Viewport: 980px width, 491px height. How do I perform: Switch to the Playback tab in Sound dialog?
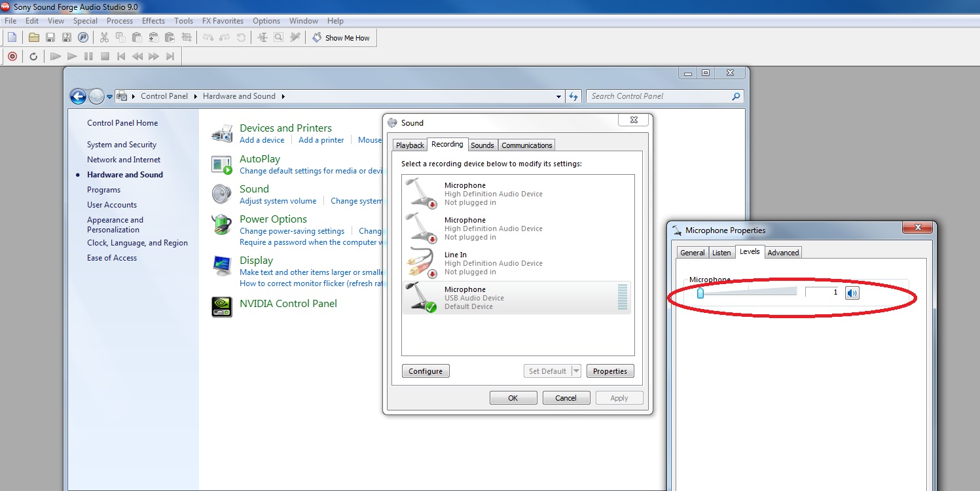tap(410, 145)
